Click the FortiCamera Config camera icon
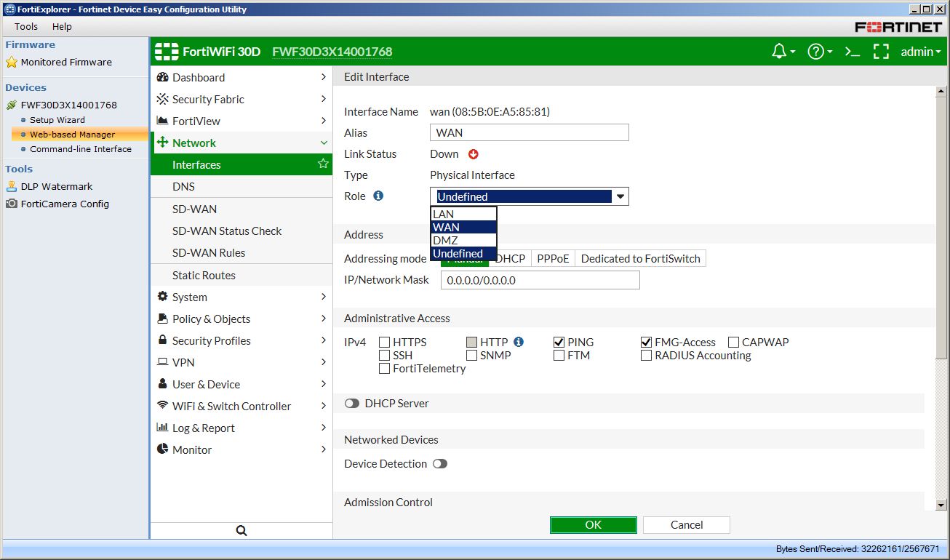The width and height of the screenshot is (950, 560). pyautogui.click(x=12, y=204)
